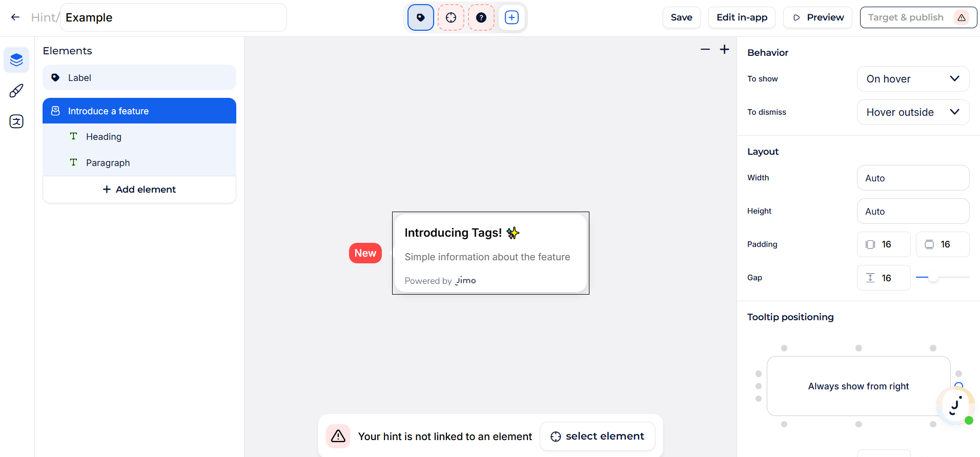Zoom out canvas with minus icon
This screenshot has width=980, height=457.
tap(705, 50)
